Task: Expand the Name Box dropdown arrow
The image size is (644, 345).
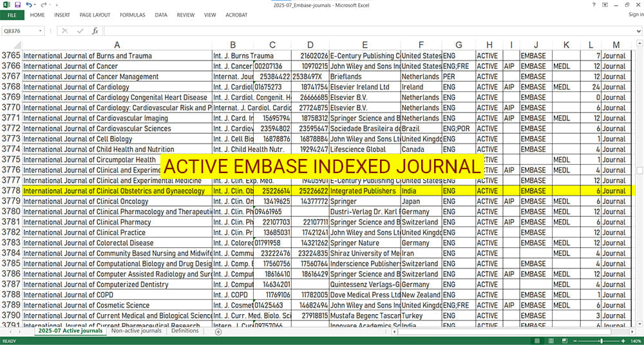Action: click(41, 31)
